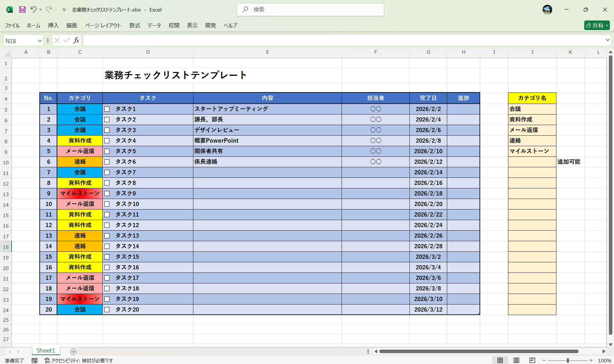Open the Name Box dropdown arrow
The image size is (614, 364).
(40, 40)
